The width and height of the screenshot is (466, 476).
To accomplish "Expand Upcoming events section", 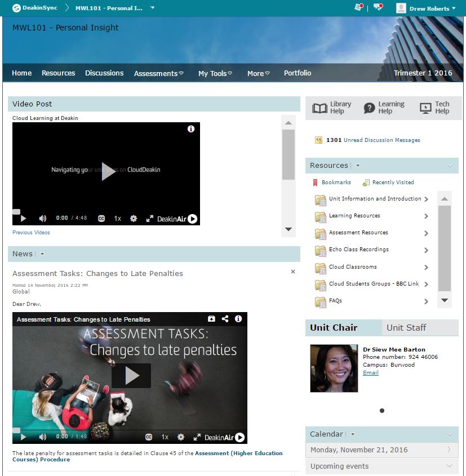I will 382,466.
